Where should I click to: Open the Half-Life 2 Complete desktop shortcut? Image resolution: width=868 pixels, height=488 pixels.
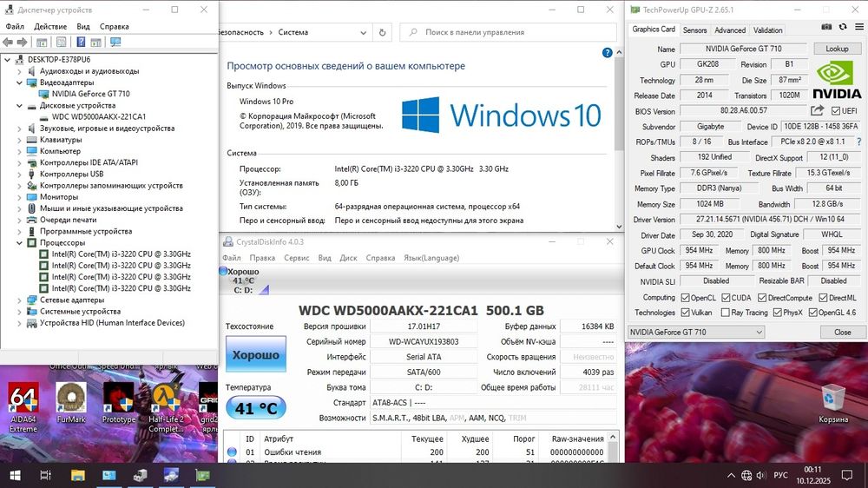(x=166, y=408)
